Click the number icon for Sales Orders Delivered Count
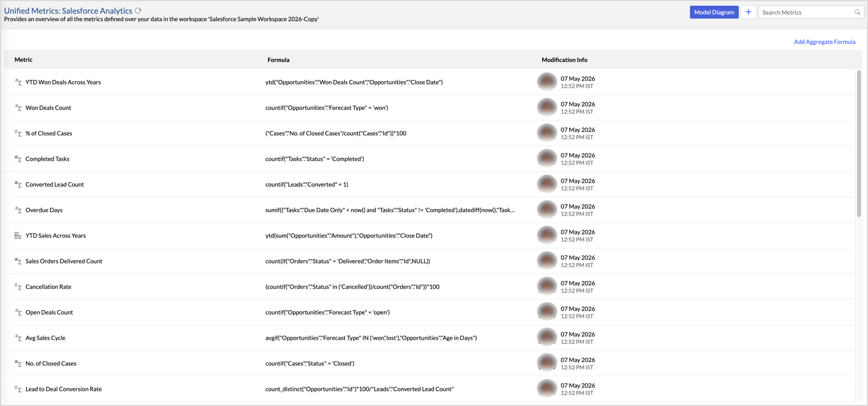Image resolution: width=868 pixels, height=406 pixels. pos(18,261)
